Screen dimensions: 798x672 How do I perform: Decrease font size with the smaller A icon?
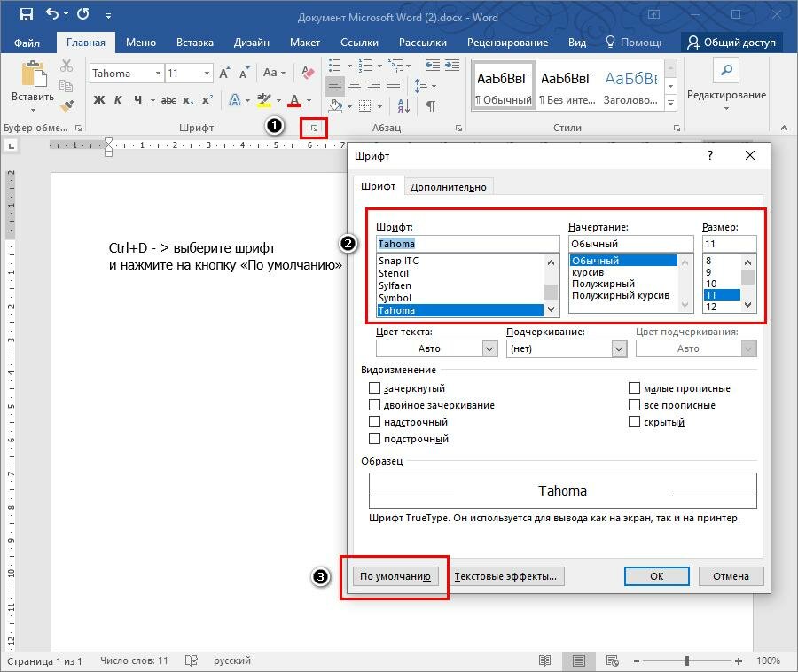pyautogui.click(x=245, y=74)
